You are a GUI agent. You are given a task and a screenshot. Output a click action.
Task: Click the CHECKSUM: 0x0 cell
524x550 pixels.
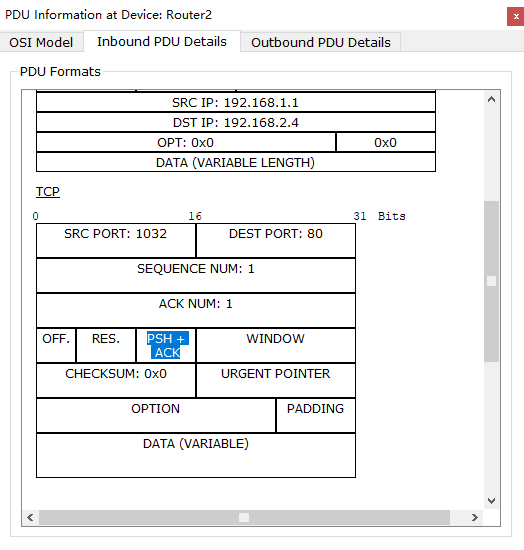tap(116, 381)
